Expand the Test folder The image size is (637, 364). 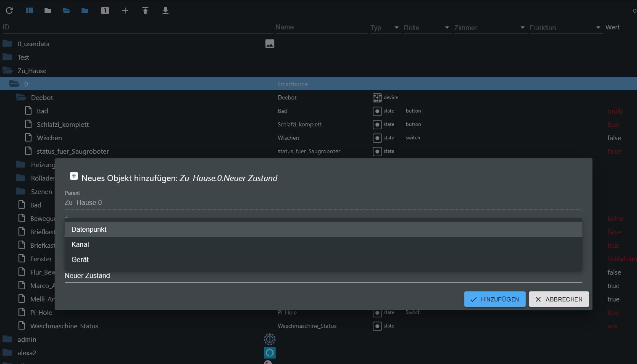(7, 57)
